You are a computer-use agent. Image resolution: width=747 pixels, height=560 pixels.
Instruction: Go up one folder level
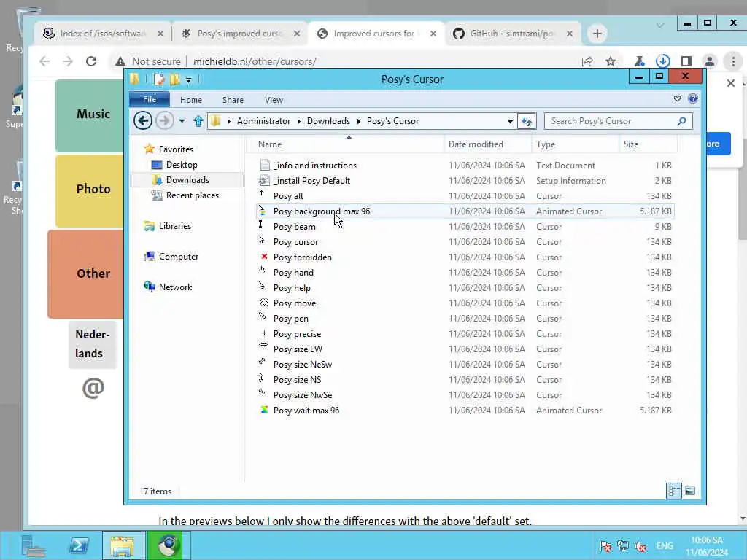(x=198, y=121)
